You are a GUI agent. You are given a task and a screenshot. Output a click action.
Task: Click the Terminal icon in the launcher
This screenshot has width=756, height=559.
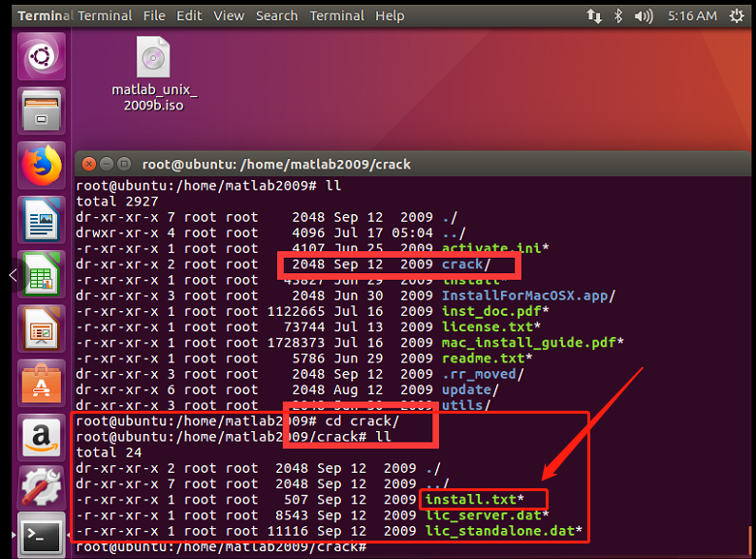click(42, 535)
